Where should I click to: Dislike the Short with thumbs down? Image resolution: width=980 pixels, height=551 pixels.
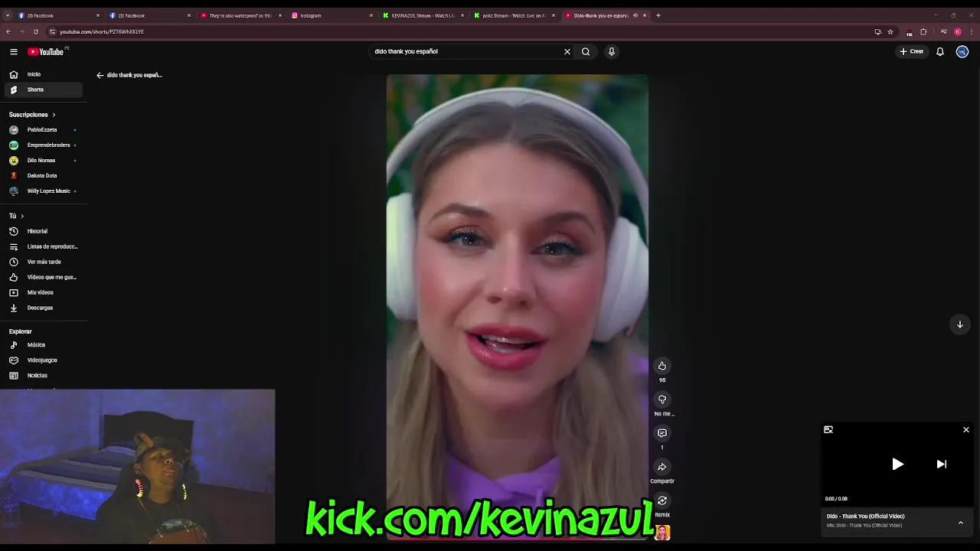[662, 399]
